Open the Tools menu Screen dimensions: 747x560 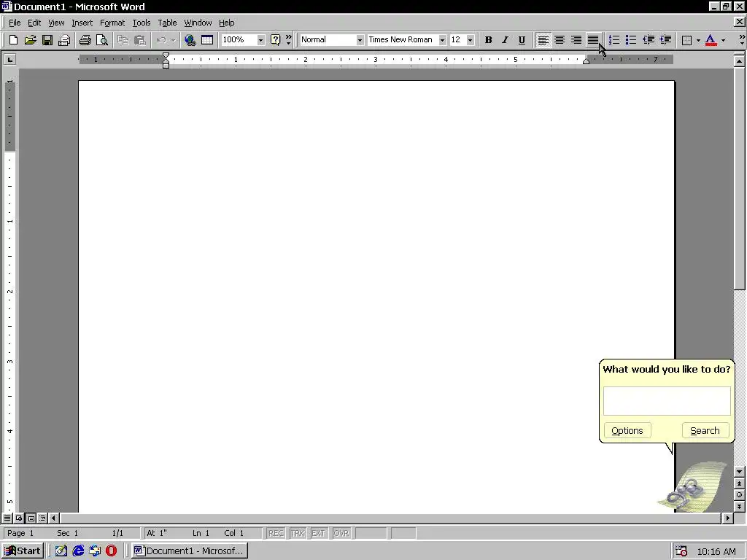[141, 23]
